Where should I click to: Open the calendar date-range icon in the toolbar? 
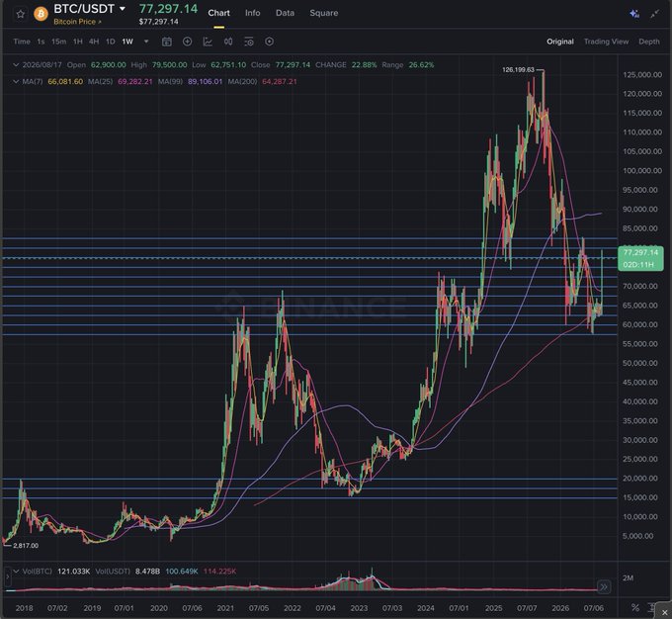167,42
